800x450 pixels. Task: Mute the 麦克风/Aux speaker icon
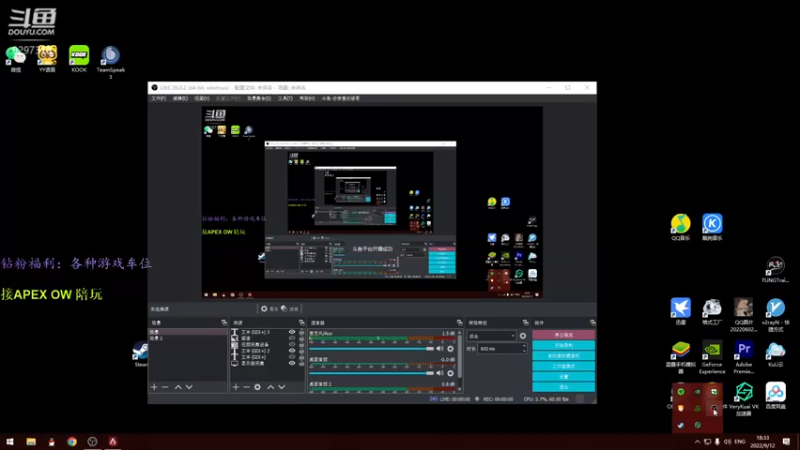440,348
